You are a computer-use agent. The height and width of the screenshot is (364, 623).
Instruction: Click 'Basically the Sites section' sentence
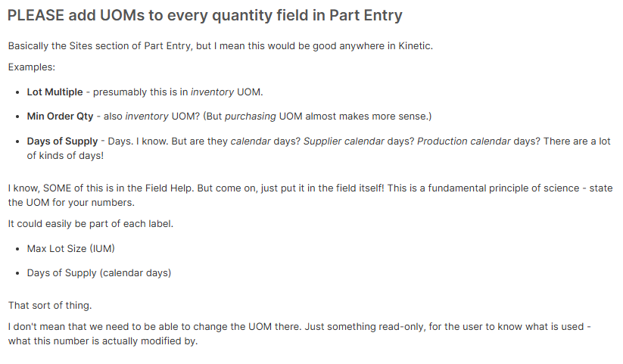pos(220,46)
